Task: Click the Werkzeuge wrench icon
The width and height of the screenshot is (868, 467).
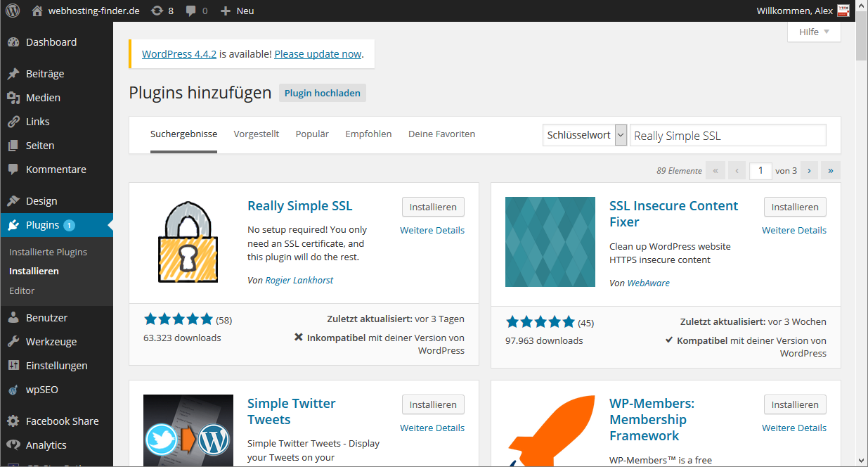Action: [x=13, y=342]
